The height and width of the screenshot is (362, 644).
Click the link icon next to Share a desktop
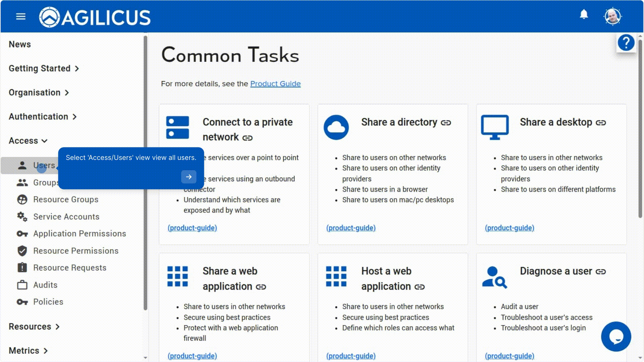[601, 123]
